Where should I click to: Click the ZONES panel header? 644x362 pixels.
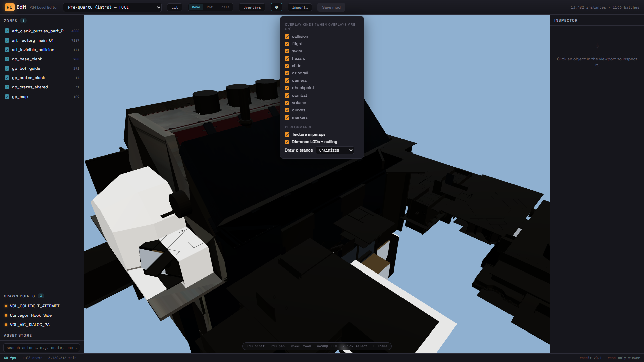pos(11,21)
